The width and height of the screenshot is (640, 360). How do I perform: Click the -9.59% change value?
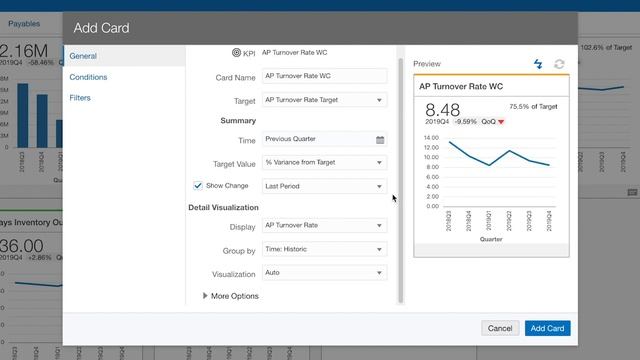(x=465, y=122)
